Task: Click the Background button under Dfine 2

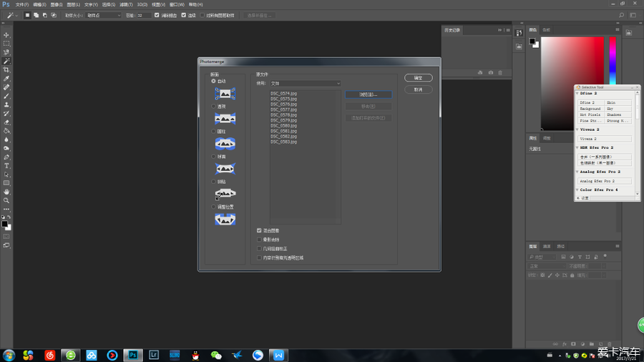Action: point(591,109)
